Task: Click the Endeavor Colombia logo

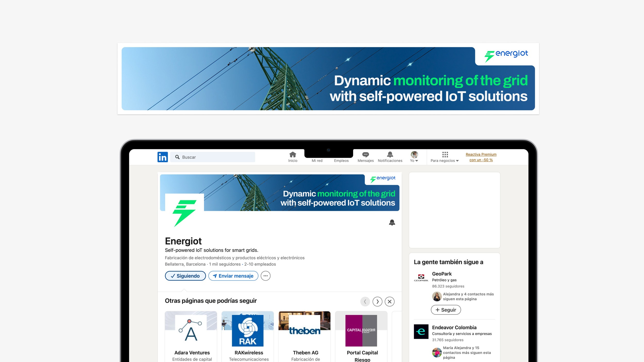Action: click(x=421, y=332)
